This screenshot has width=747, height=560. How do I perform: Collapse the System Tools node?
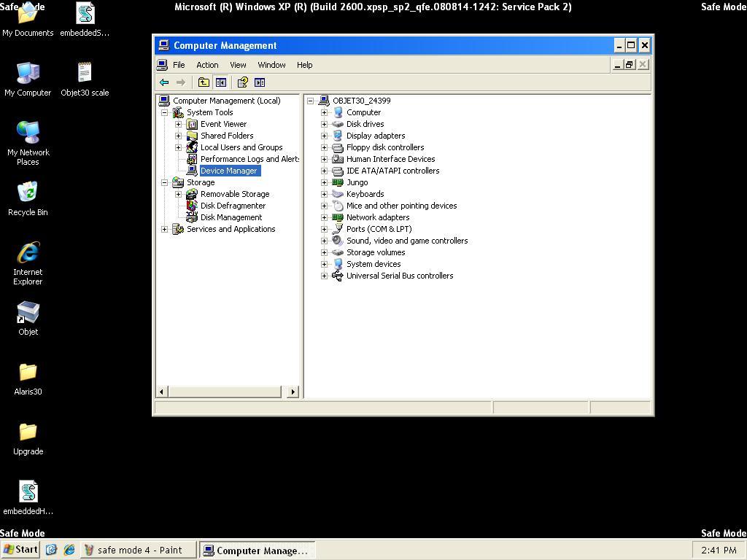coord(164,112)
